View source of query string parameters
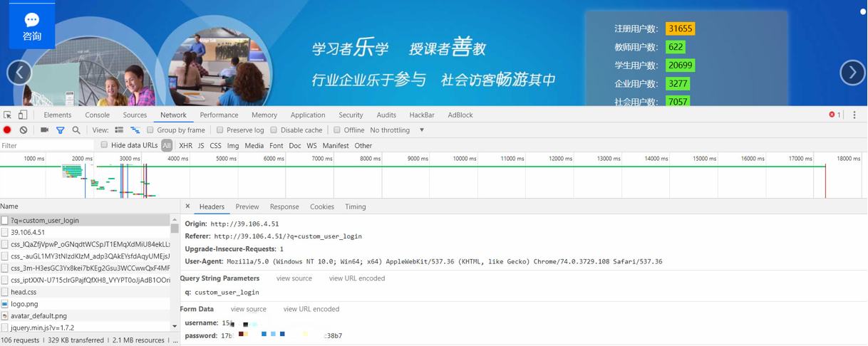Viewport: 868px width, 346px height. point(294,278)
